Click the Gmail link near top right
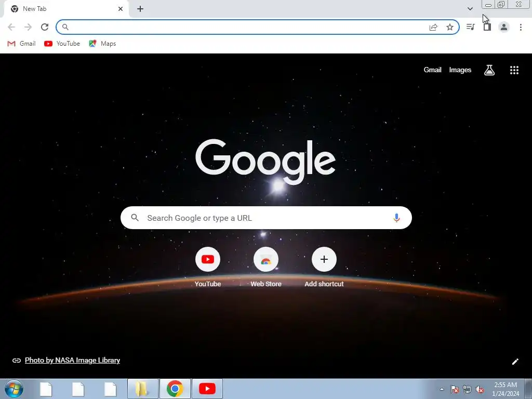 [x=432, y=70]
